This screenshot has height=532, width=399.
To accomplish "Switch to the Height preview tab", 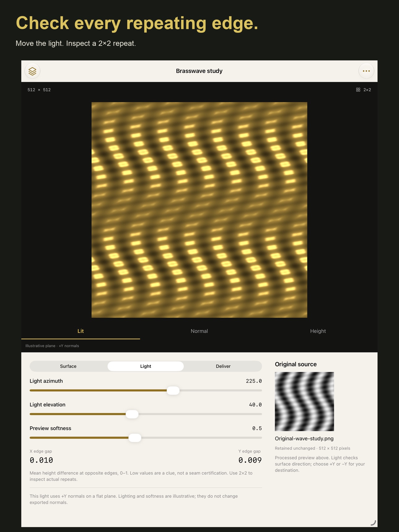I will tap(318, 331).
